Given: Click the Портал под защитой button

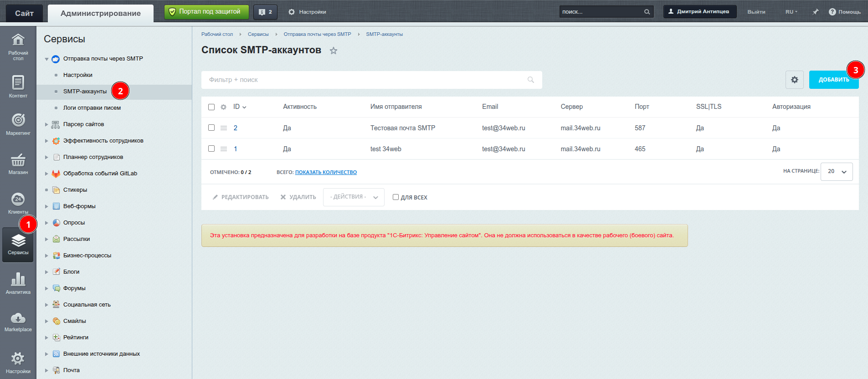Looking at the screenshot, I should 206,12.
